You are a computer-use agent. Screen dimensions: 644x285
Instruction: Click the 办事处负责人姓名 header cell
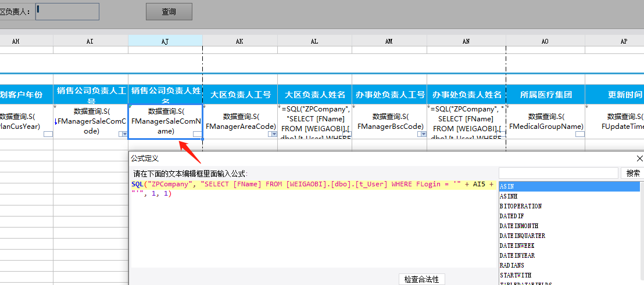click(x=467, y=95)
